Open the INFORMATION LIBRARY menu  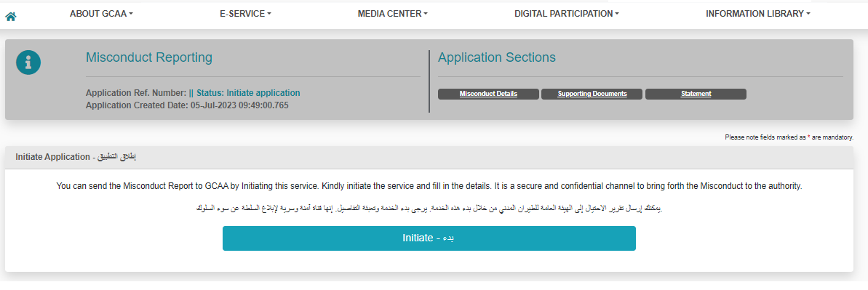tap(758, 14)
